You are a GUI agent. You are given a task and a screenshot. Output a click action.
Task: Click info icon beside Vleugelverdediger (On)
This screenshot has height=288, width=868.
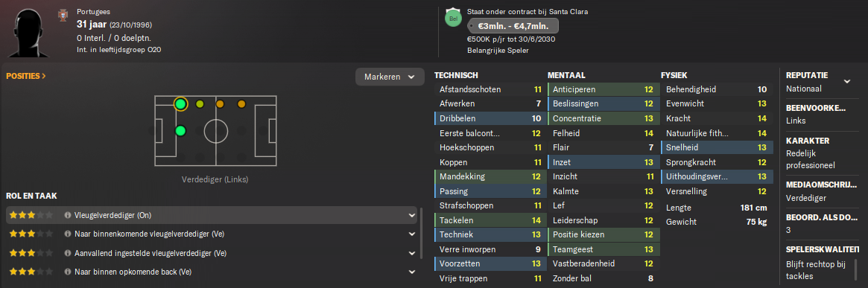[x=68, y=215]
